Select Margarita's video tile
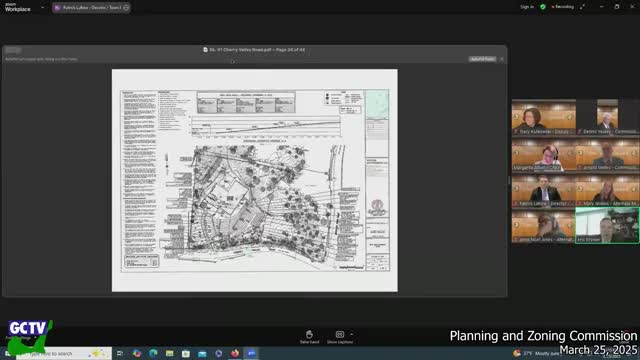This screenshot has height=360, width=640. click(x=544, y=153)
